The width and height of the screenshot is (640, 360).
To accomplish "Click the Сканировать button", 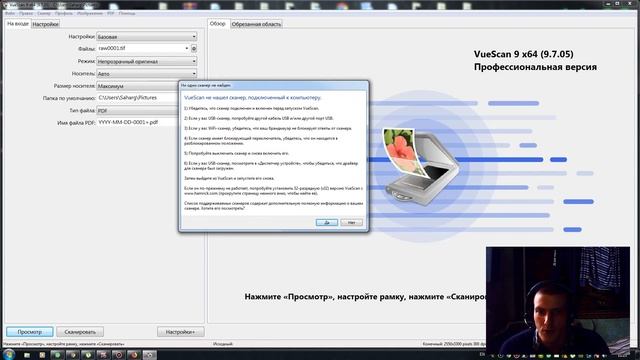I will click(80, 332).
